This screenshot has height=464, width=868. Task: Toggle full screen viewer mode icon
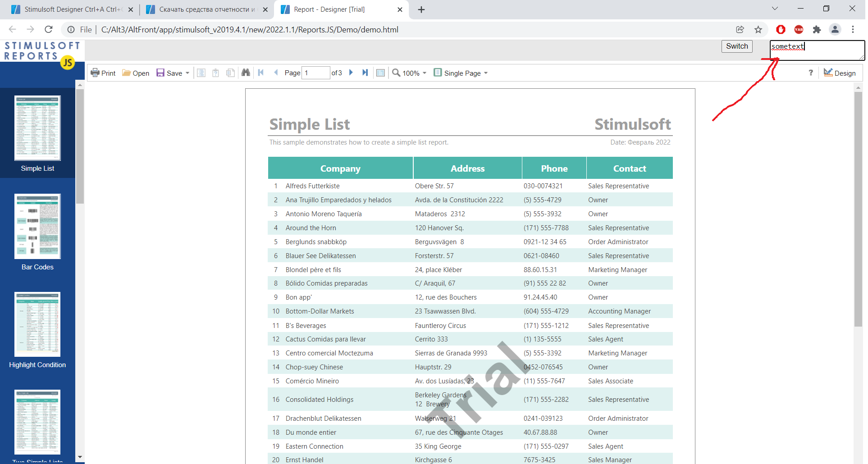380,73
